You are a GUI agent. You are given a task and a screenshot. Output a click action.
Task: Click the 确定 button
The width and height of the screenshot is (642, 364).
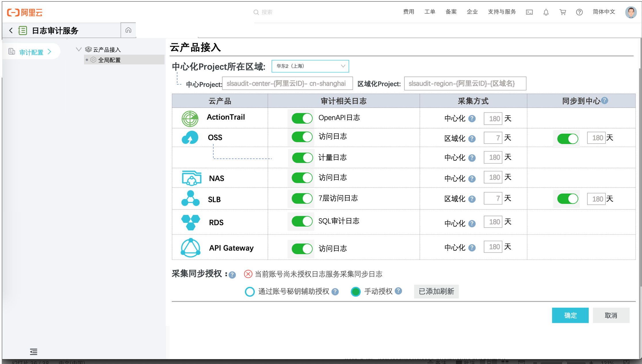tap(570, 315)
